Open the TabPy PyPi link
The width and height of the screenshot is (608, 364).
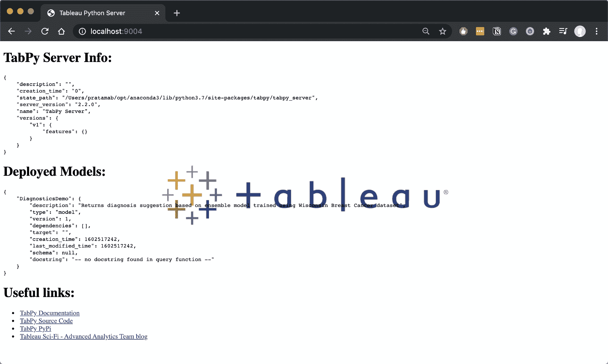[35, 329]
